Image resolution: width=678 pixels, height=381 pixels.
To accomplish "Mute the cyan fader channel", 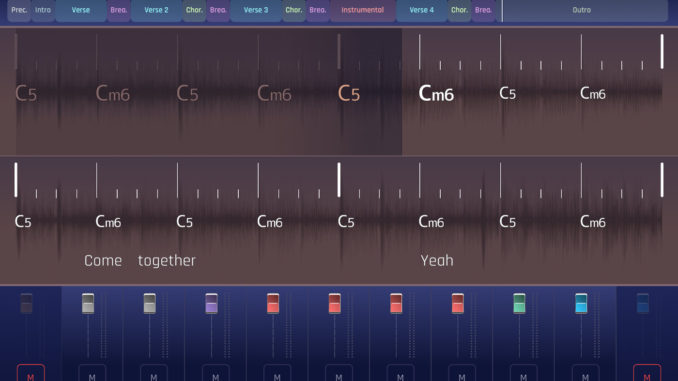I will point(585,374).
